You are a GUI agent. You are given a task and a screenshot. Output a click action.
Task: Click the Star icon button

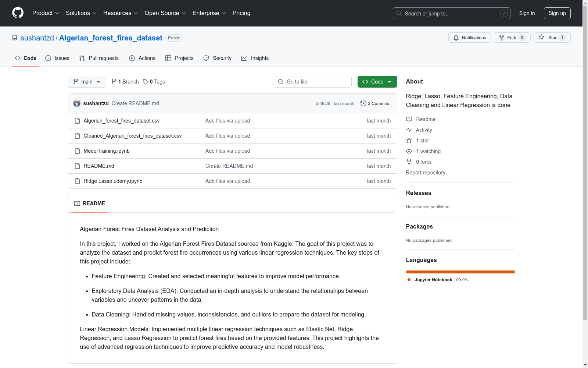click(541, 38)
